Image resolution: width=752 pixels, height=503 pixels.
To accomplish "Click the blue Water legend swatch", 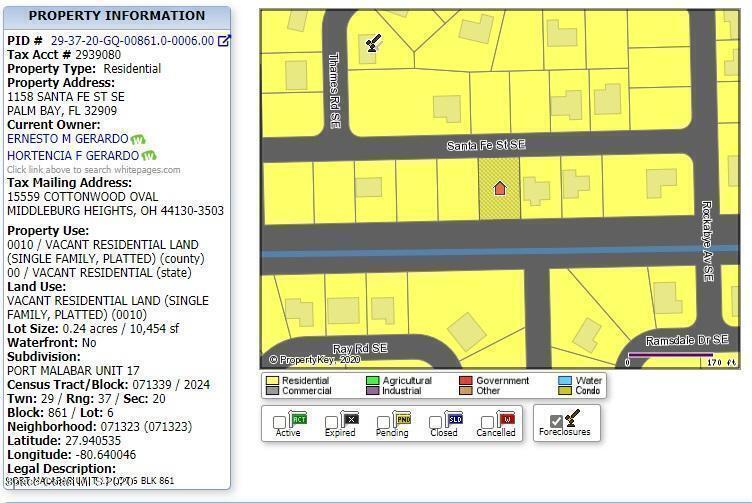I will click(x=564, y=380).
